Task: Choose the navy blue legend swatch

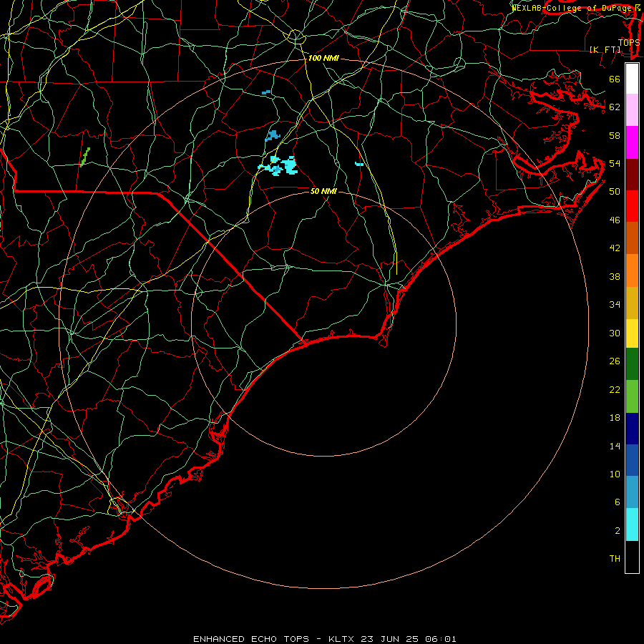Action: 632,429
